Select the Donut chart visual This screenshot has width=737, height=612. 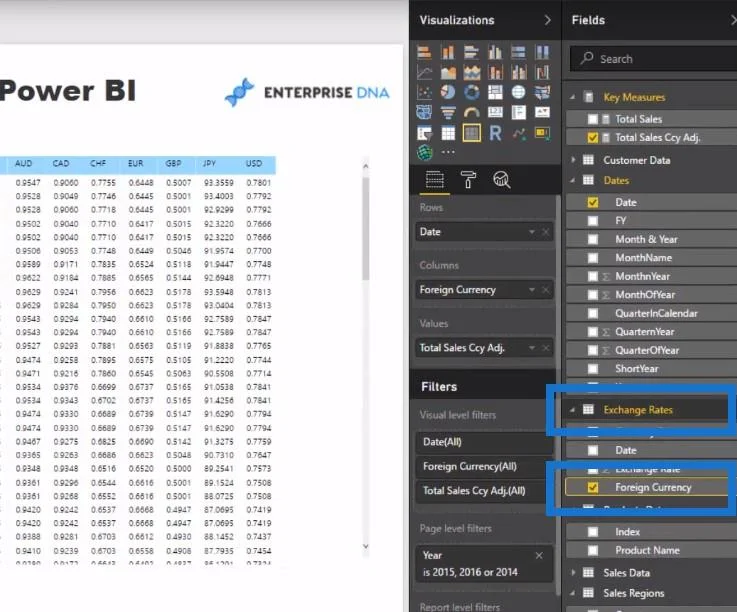[471, 92]
